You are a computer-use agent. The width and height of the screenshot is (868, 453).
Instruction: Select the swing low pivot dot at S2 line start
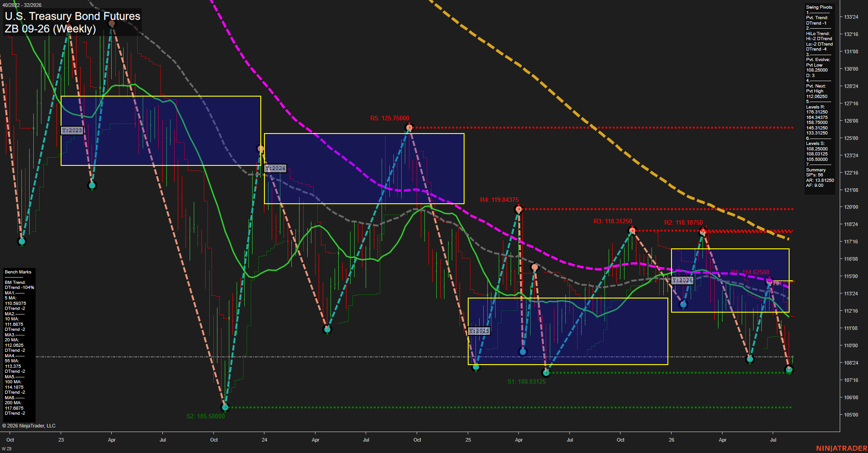point(225,407)
